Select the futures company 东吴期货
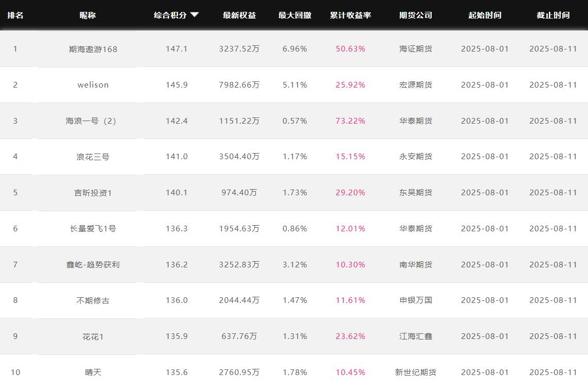Screen dimensions: 588x390 [x=416, y=192]
